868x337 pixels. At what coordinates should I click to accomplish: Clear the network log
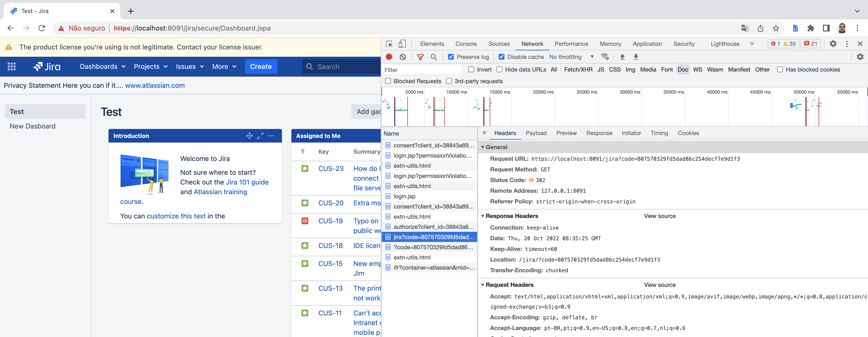click(403, 57)
